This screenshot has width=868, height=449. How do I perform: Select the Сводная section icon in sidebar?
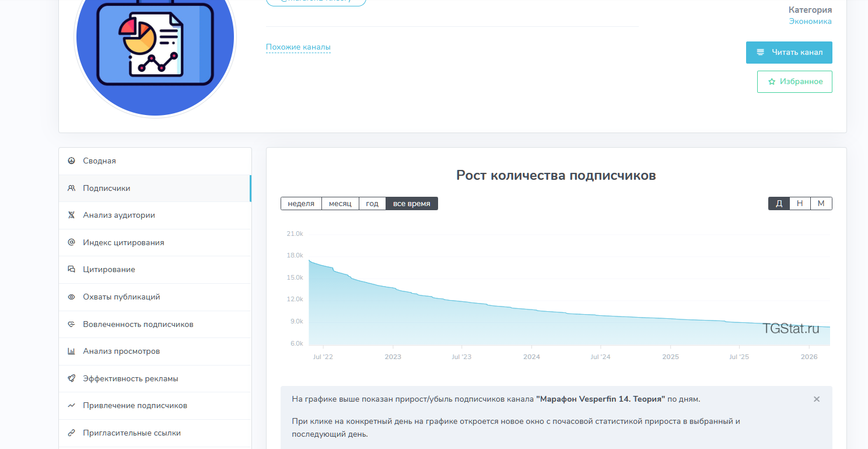tap(71, 160)
